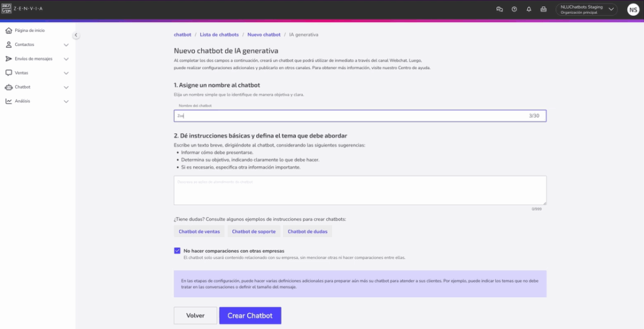
Task: Expand the Envíos de mensajes chevron
Action: tap(66, 59)
